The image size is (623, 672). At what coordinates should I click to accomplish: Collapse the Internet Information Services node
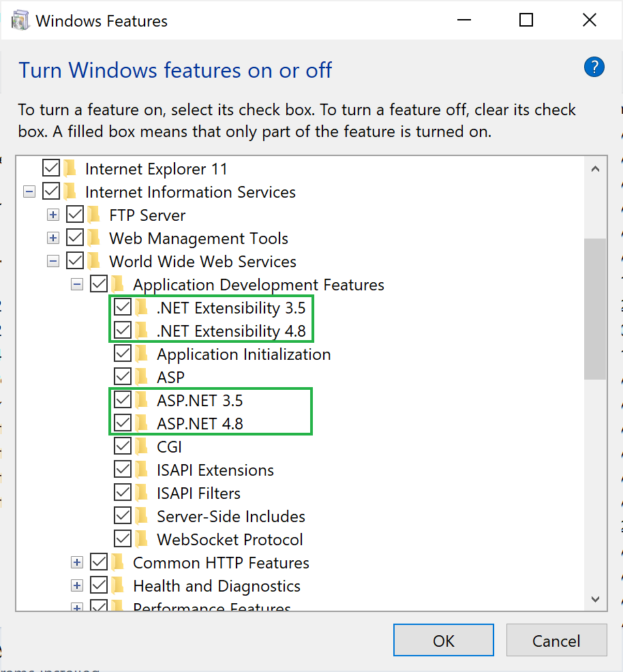pos(29,192)
